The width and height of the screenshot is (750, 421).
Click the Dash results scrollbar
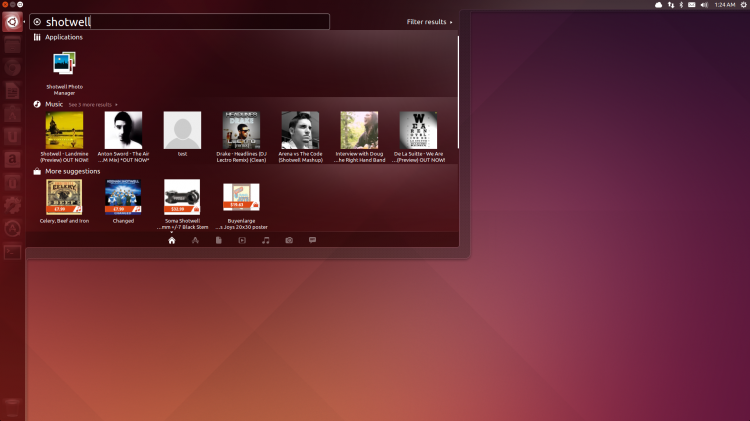458,92
